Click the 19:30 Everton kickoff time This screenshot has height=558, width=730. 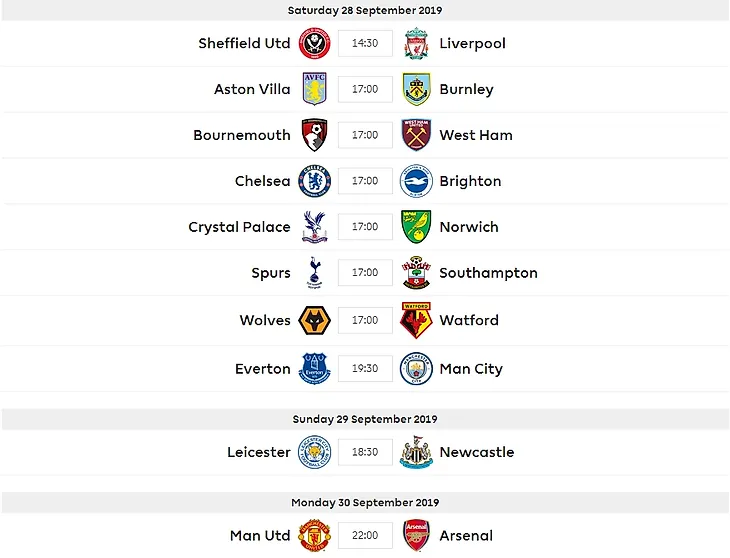(365, 368)
